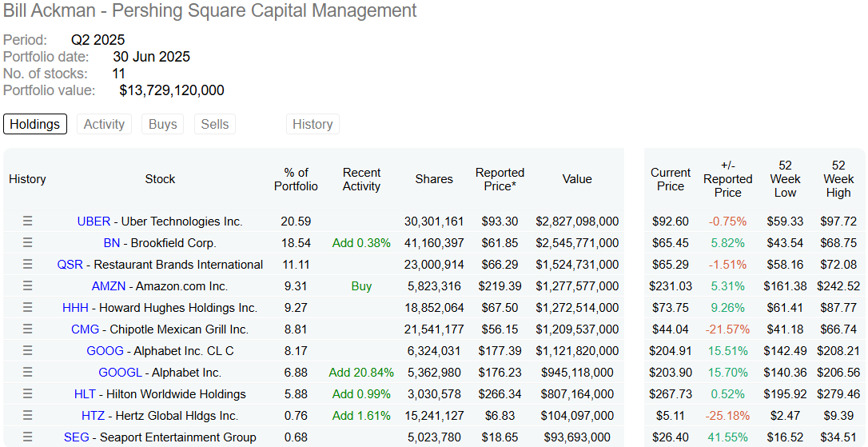The height and width of the screenshot is (447, 868).
Task: Open the GOOGL ticker link
Action: pyautogui.click(x=120, y=373)
